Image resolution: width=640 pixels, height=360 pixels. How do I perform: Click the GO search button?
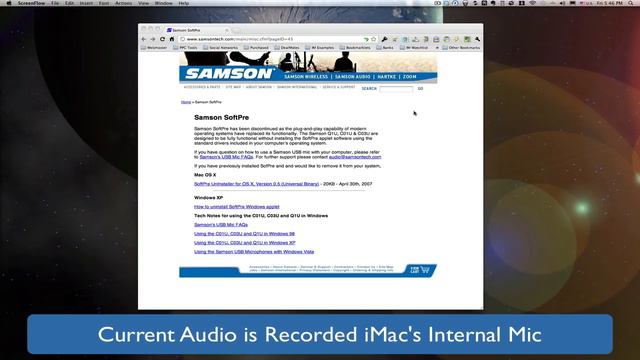(420, 89)
